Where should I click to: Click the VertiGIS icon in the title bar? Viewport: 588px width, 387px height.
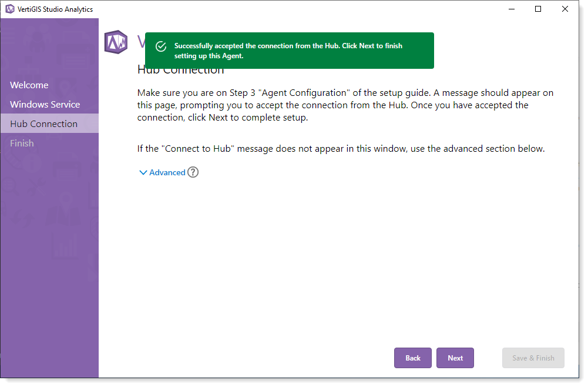9,9
